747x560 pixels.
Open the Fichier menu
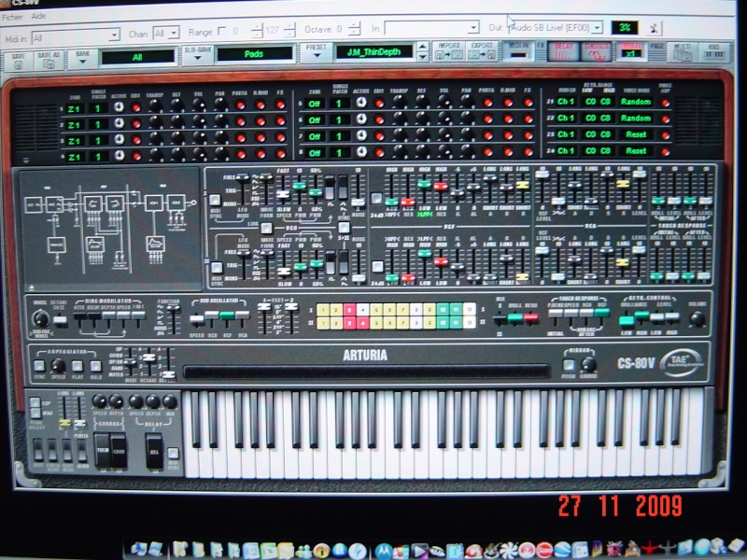click(12, 17)
